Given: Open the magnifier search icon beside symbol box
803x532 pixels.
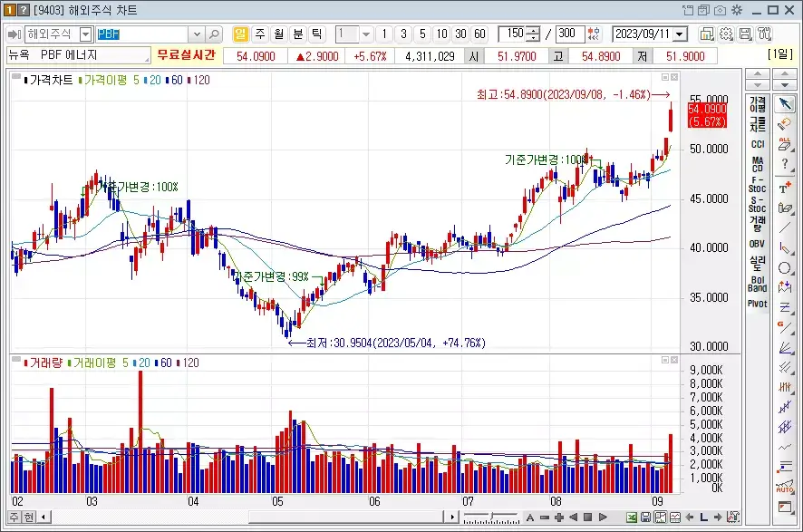Looking at the screenshot, I should [214, 34].
